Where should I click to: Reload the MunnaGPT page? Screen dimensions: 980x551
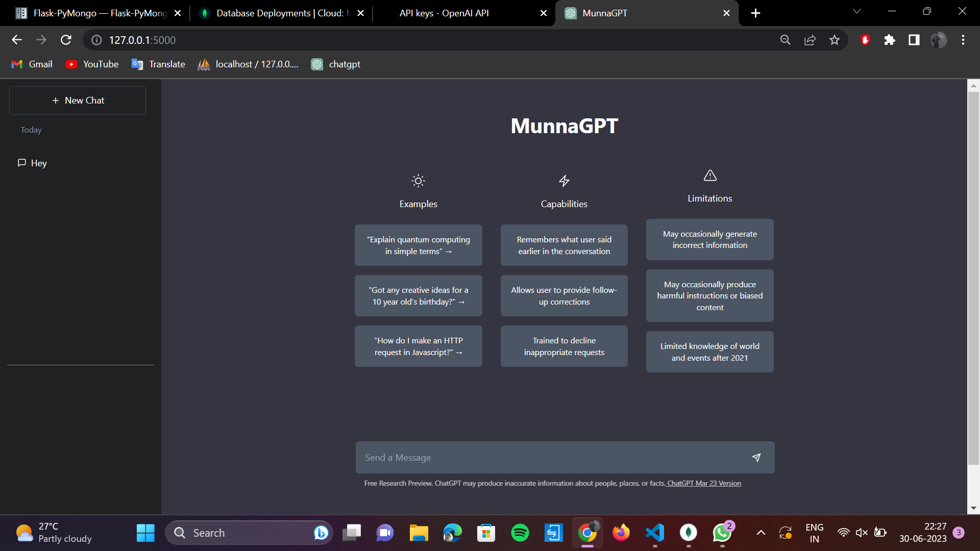(x=66, y=40)
